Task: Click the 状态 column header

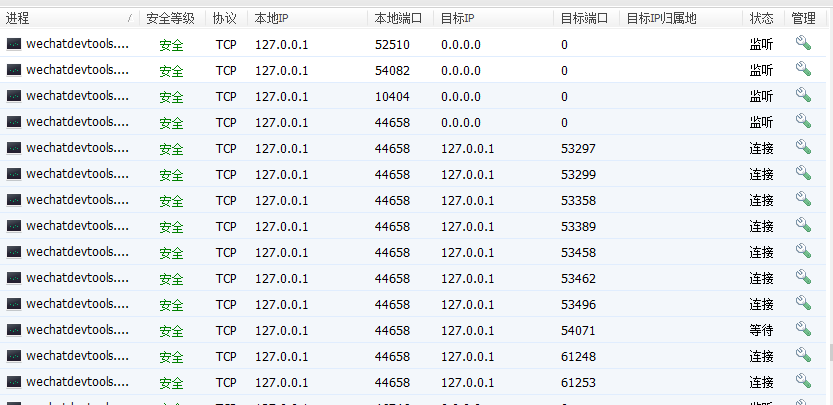Action: (x=763, y=19)
